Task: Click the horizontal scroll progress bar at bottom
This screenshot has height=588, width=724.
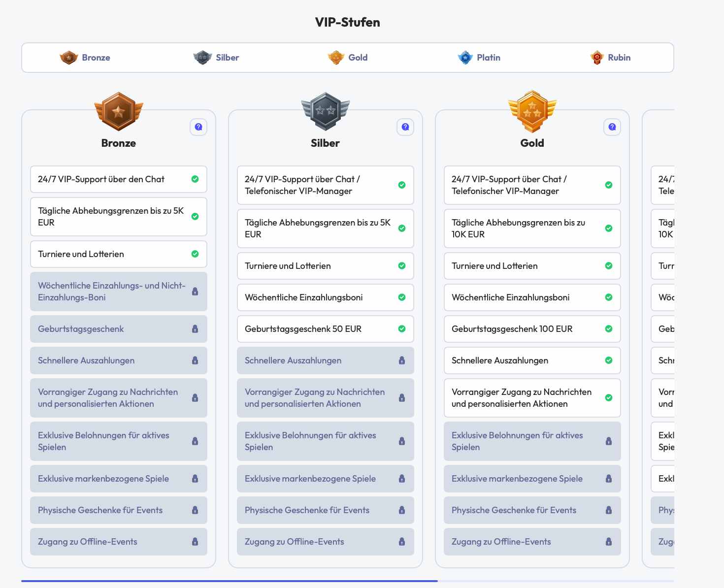Action: pos(230,581)
